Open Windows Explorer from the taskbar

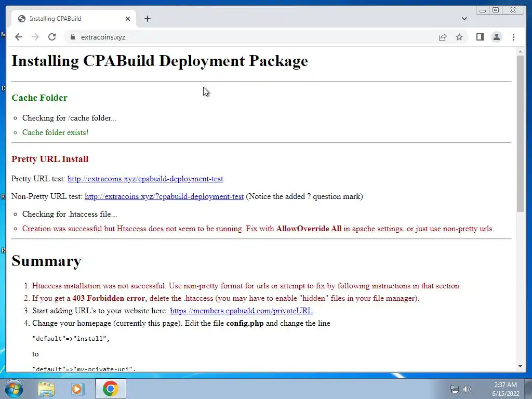pos(46,389)
